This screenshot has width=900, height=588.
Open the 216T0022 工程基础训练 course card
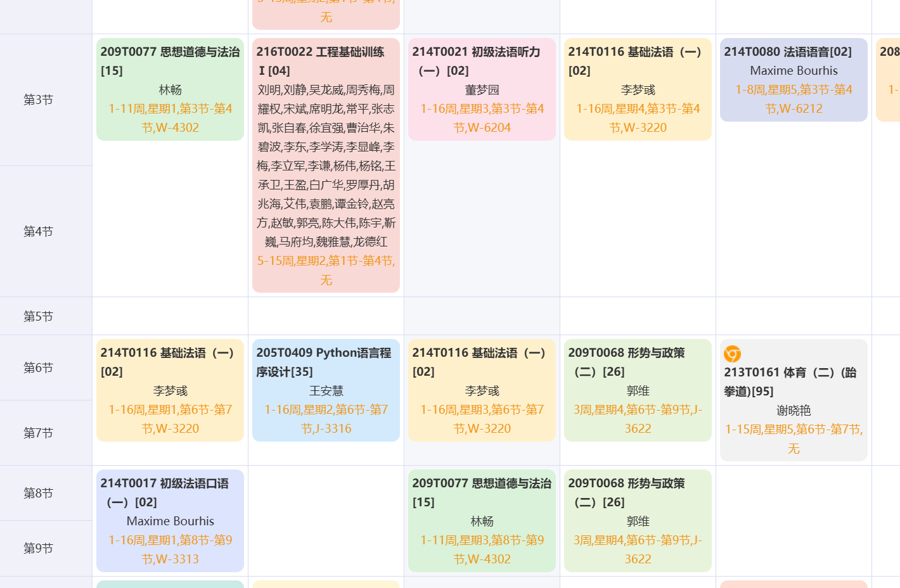click(x=326, y=165)
